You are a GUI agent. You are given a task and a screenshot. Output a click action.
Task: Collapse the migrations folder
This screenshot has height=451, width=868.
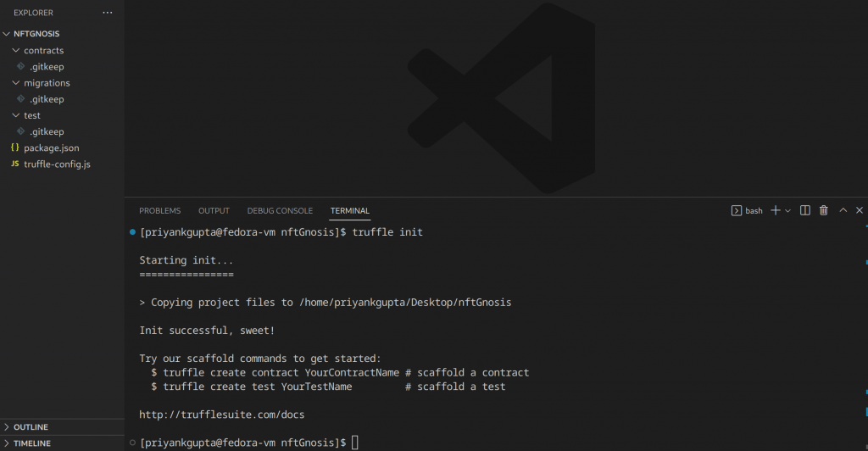[15, 83]
